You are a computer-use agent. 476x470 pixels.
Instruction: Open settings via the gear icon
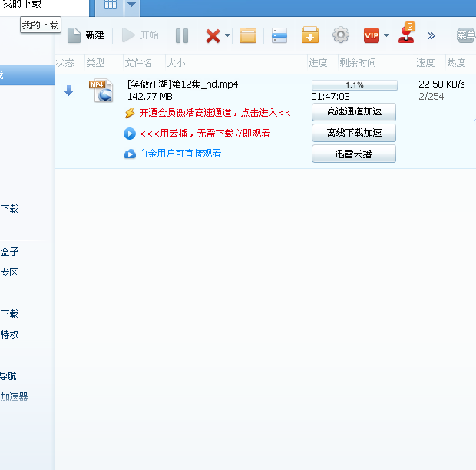[341, 35]
